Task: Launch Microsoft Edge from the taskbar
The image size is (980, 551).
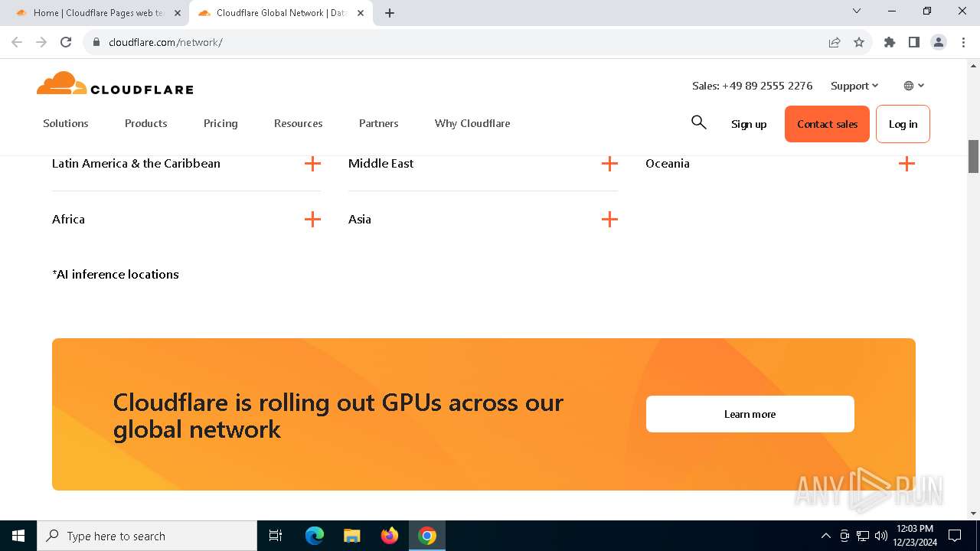Action: pyautogui.click(x=315, y=536)
